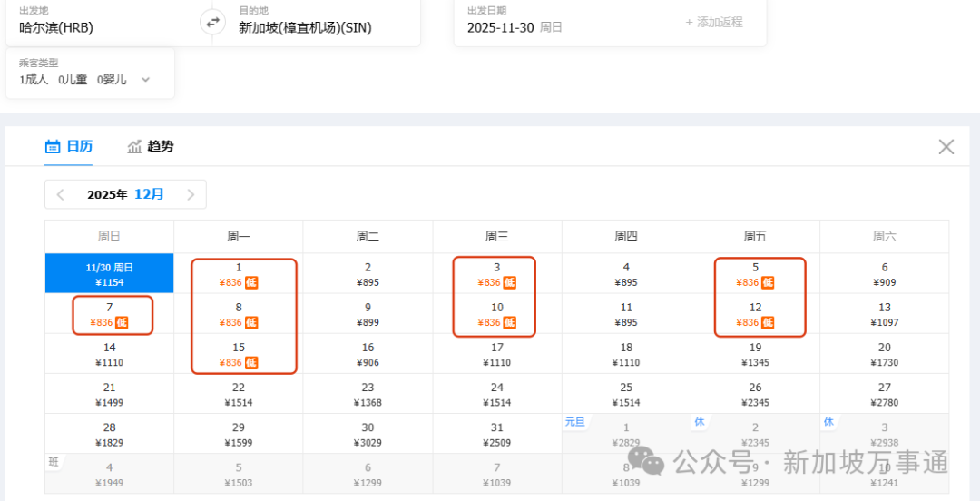This screenshot has height=501, width=980.
Task: Click 添加返程 to add return trip
Action: coord(714,22)
